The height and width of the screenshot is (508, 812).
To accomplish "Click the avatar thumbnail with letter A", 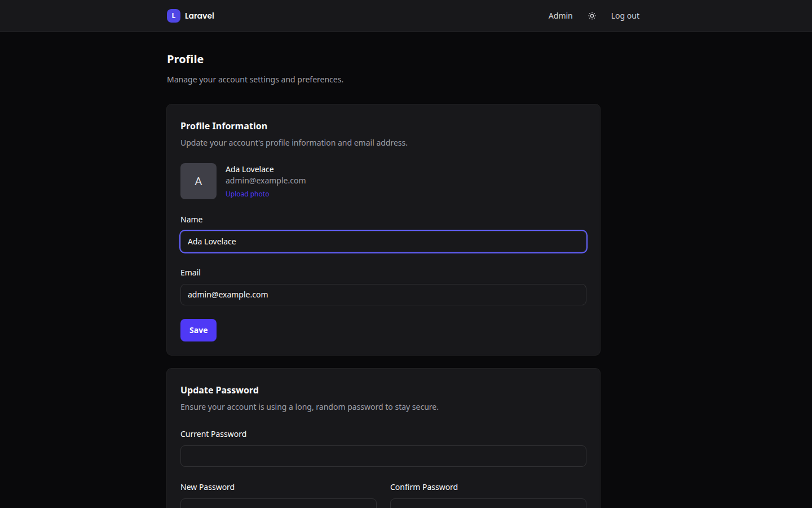I will 198,181.
